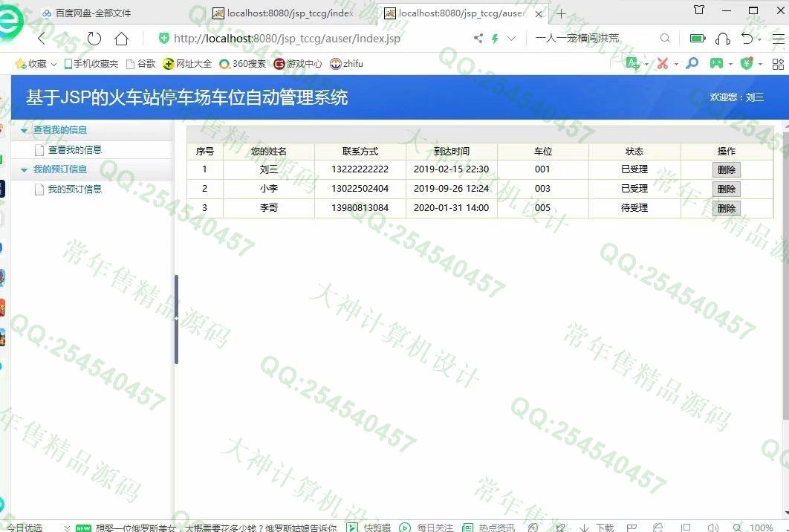Viewport: 789px width, 532px height.
Task: Select the localhost jsp_tccg/auser tab
Action: point(455,13)
